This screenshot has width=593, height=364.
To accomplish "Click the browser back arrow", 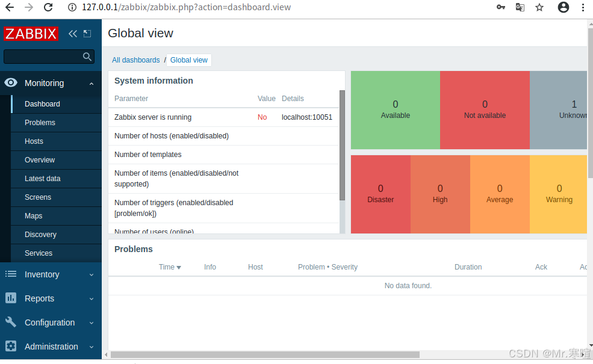I will 10,7.
